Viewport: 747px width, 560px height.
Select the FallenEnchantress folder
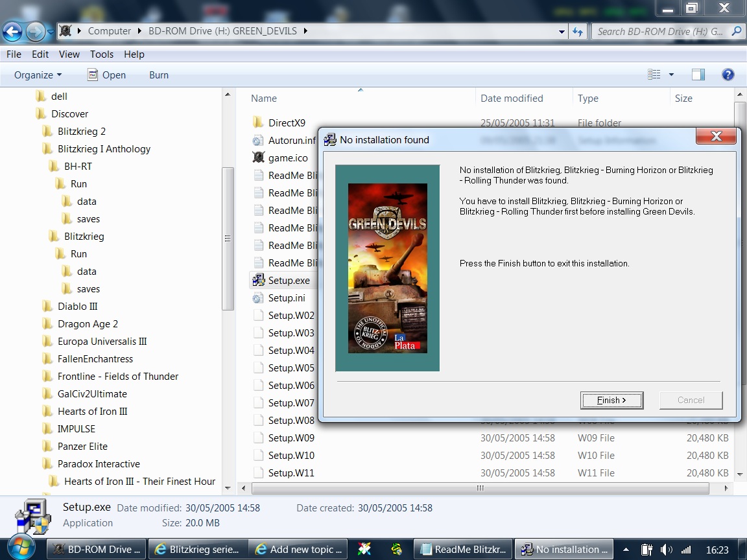point(95,359)
